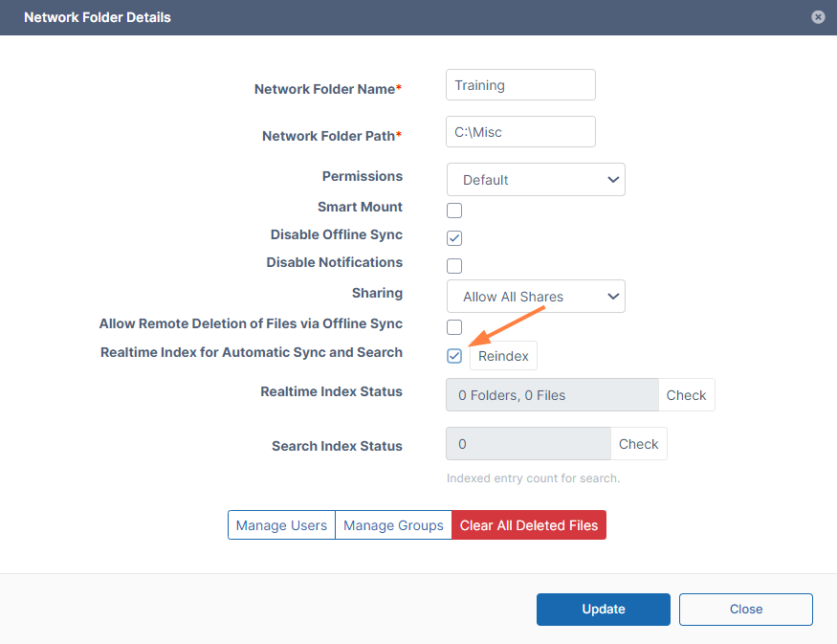Open the Permissions dropdown
Image resolution: width=837 pixels, height=644 pixels.
tap(536, 180)
